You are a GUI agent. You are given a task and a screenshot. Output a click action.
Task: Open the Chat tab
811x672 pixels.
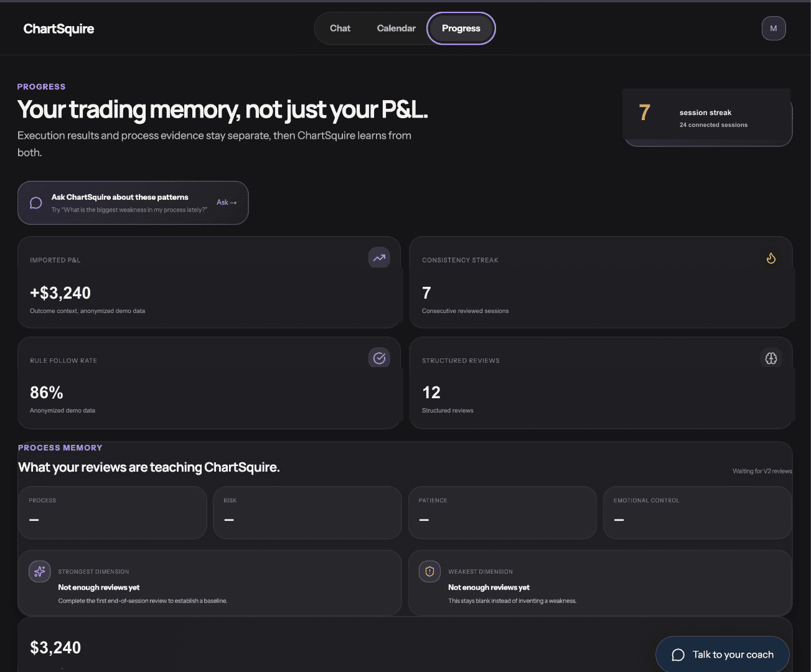pyautogui.click(x=340, y=29)
